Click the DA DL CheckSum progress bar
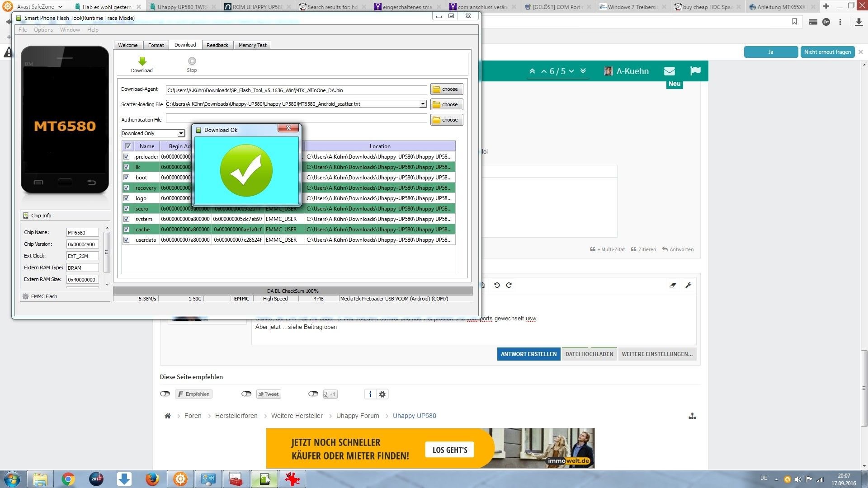This screenshot has width=868, height=488. (x=292, y=291)
